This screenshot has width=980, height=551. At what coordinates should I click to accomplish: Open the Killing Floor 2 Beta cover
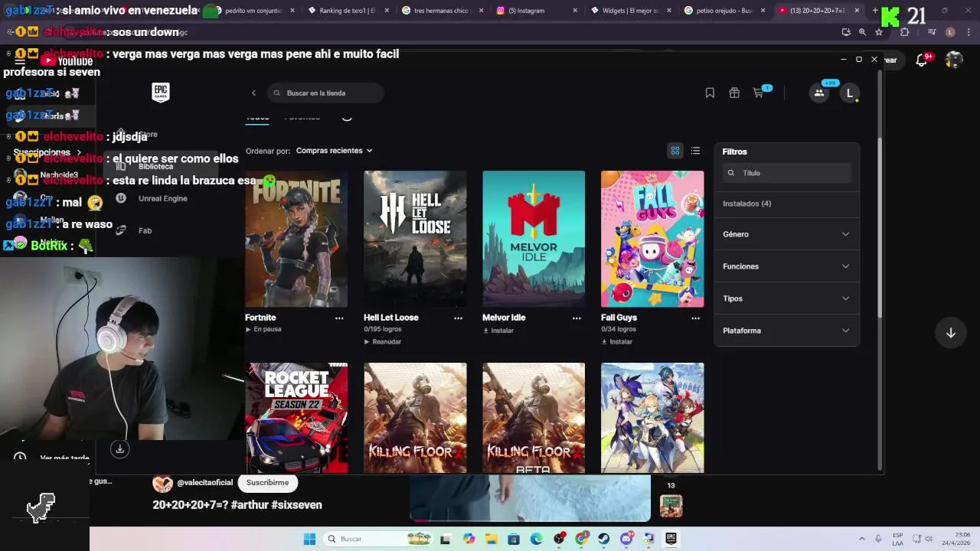(534, 418)
